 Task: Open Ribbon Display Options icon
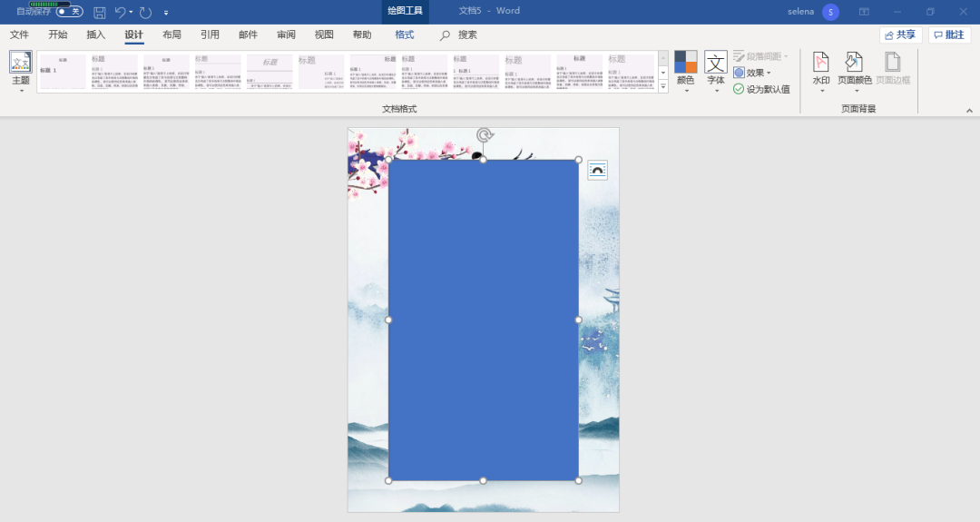point(864,12)
